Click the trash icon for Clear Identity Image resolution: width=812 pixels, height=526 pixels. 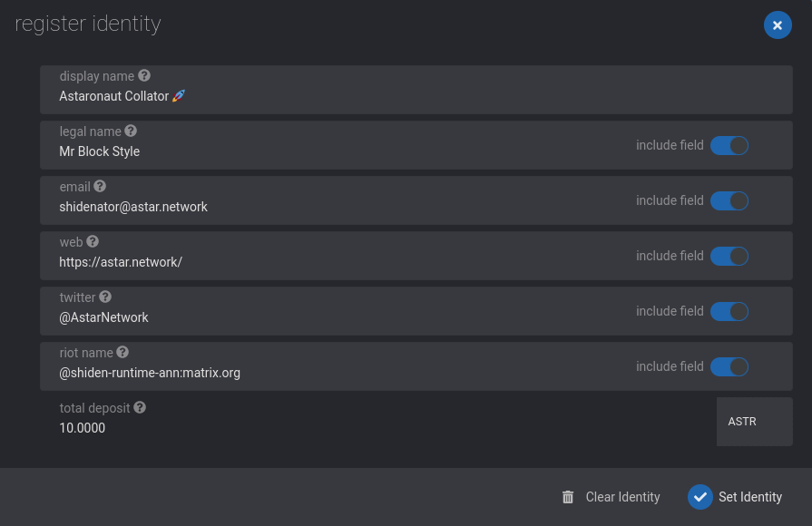(x=568, y=497)
